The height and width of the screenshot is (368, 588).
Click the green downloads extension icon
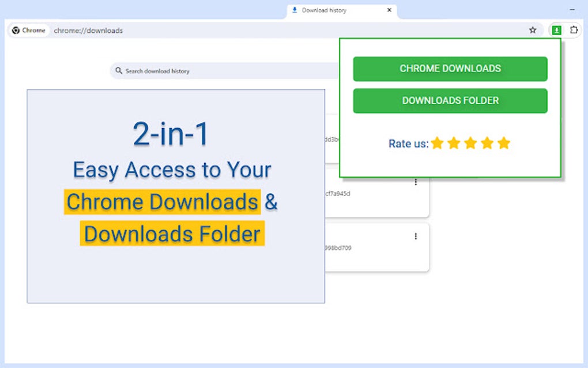[556, 30]
